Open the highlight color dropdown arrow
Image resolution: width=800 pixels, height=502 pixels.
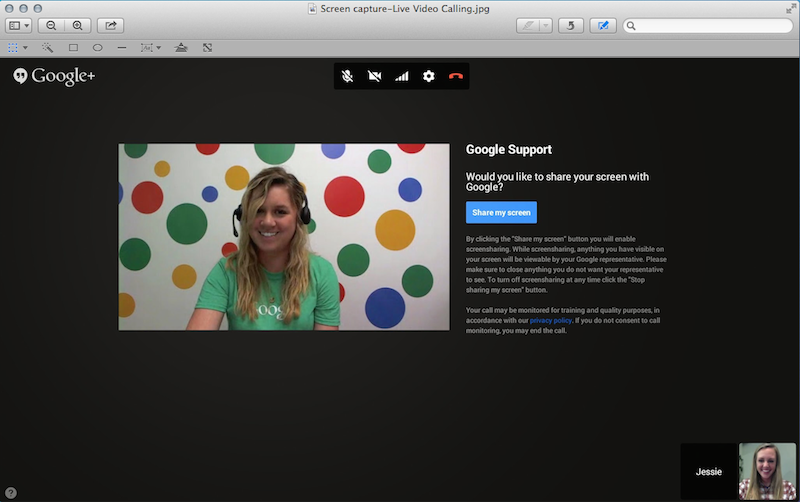pyautogui.click(x=546, y=26)
